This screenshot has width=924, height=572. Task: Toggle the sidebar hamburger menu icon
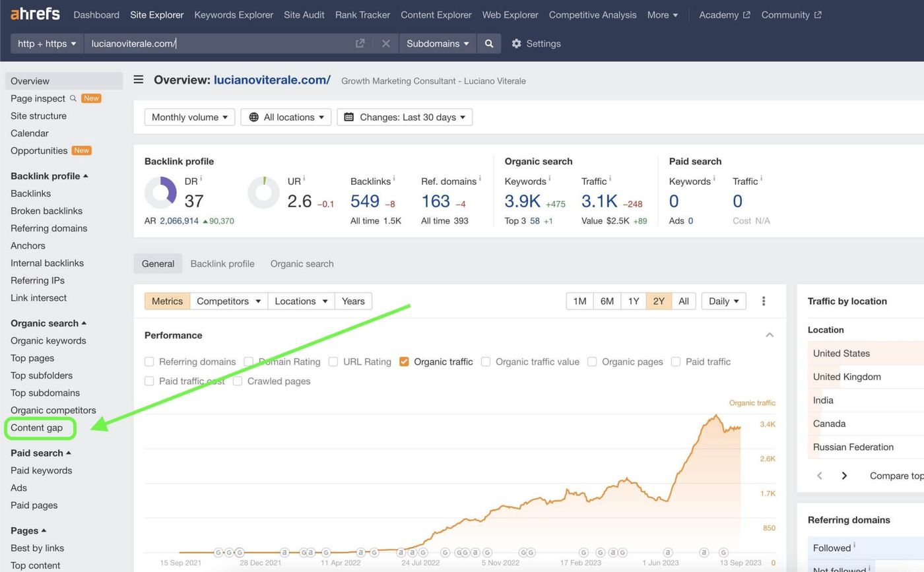coord(139,80)
